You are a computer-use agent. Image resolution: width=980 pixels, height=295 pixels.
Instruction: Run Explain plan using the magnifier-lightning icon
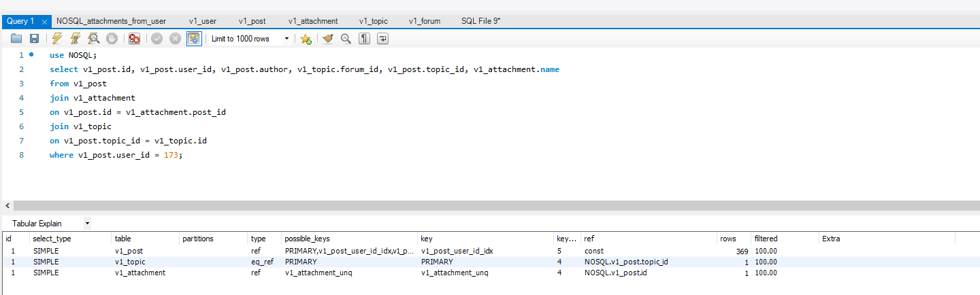pos(94,39)
